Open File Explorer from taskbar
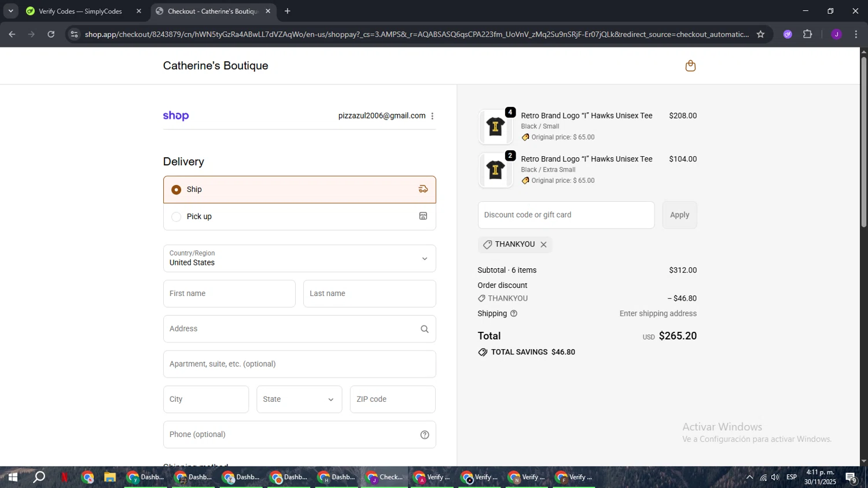868x488 pixels. 109,477
